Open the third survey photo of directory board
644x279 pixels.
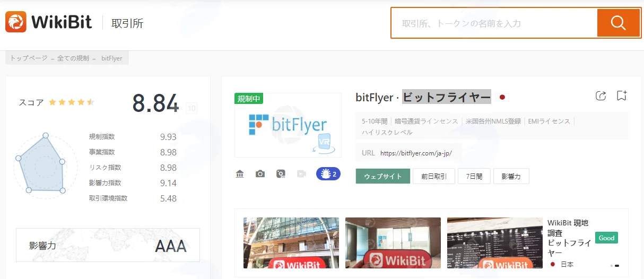click(x=495, y=243)
